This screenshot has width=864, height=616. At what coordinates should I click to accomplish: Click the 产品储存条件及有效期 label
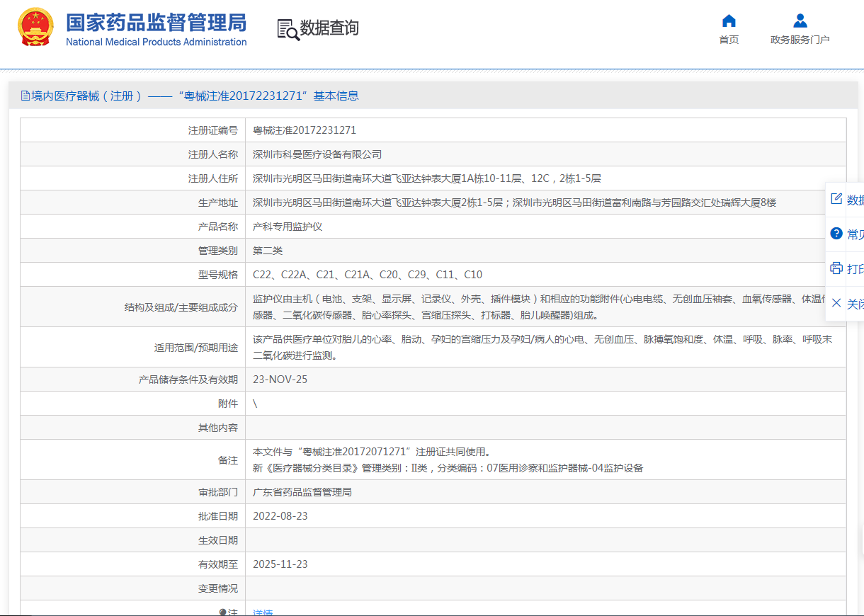[x=188, y=380]
